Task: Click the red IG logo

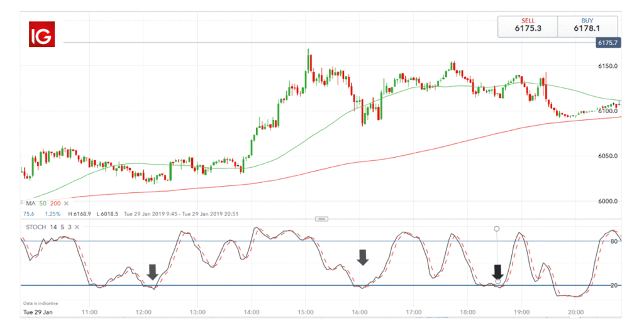Action: tap(42, 34)
